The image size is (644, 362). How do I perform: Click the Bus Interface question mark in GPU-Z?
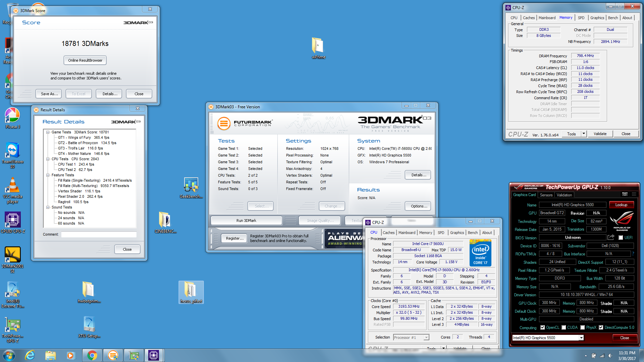633,254
